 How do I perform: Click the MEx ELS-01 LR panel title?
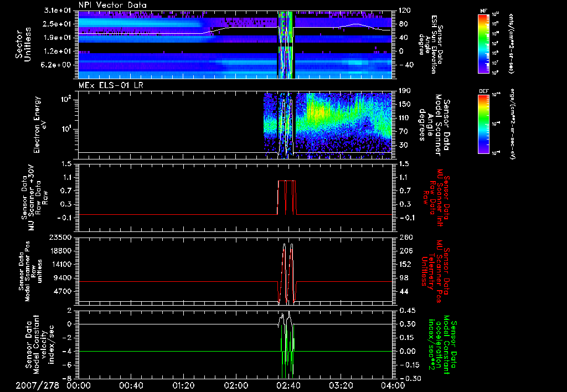pyautogui.click(x=110, y=86)
